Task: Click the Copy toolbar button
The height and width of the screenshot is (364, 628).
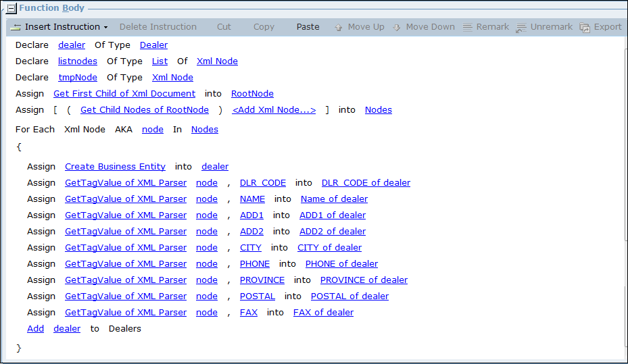Action: 264,27
